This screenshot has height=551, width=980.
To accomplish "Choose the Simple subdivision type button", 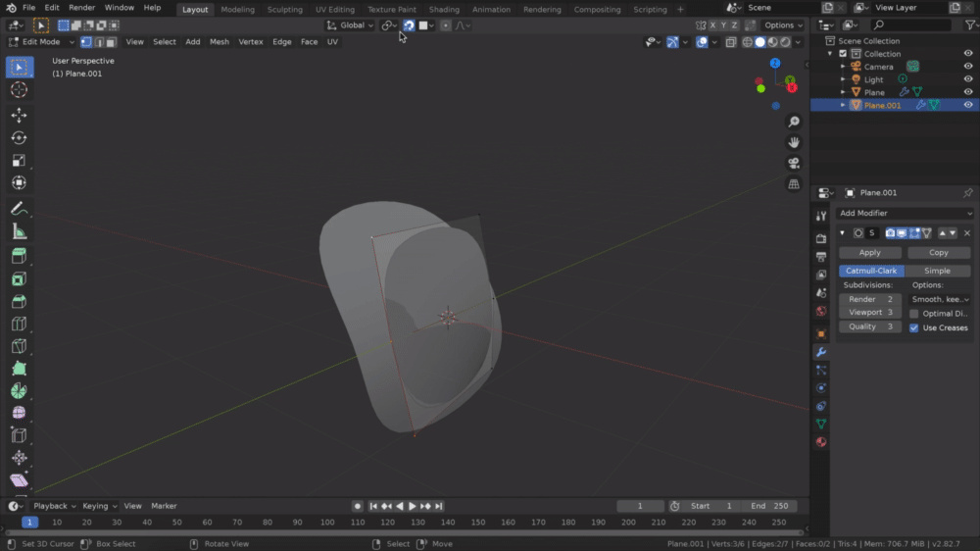I will point(937,271).
